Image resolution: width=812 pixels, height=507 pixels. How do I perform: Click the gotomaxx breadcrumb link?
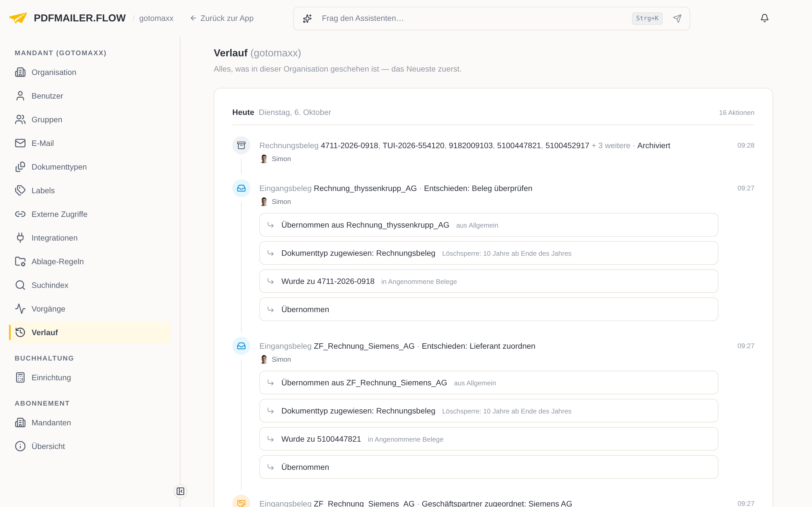click(156, 18)
